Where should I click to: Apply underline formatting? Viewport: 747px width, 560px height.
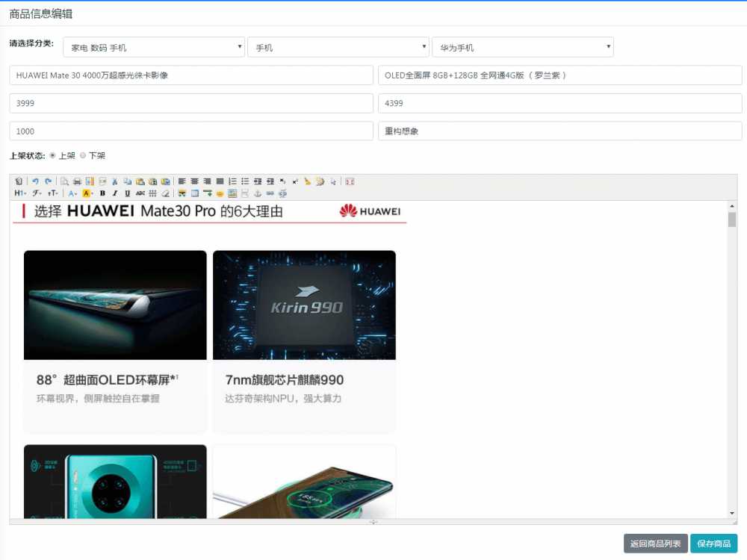click(126, 193)
